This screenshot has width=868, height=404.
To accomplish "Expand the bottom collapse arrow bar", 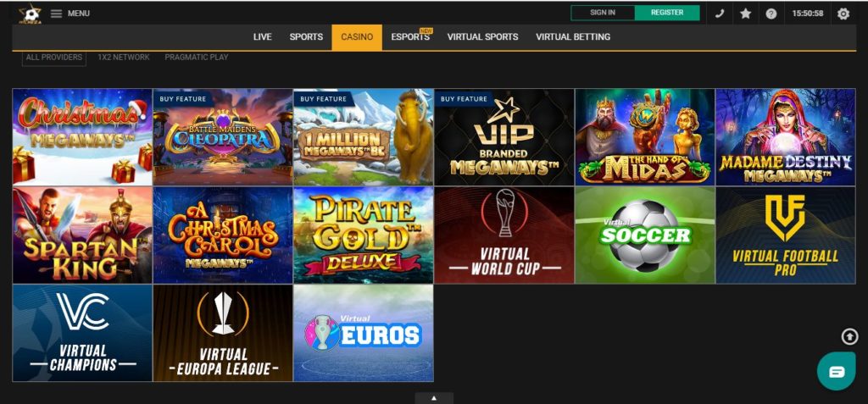I will tap(434, 398).
